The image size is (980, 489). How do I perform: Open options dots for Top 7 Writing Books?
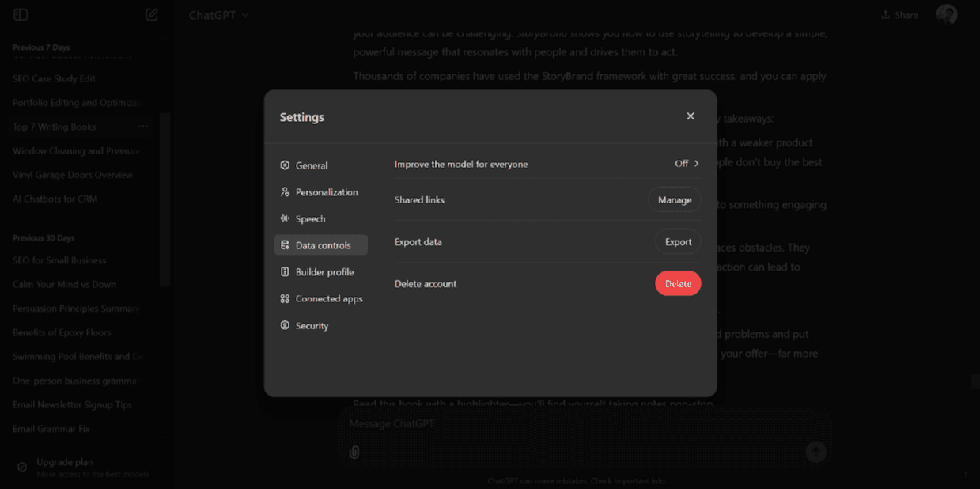coord(143,127)
